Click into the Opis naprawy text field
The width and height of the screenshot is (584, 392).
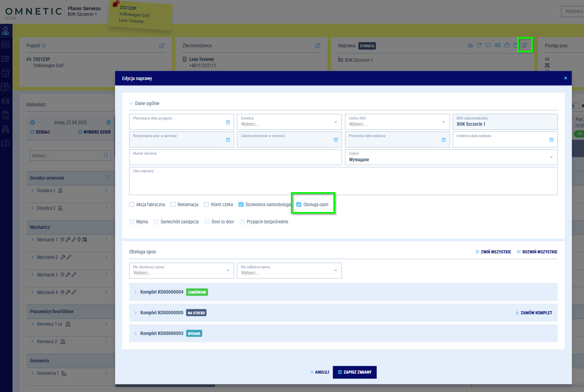(343, 183)
